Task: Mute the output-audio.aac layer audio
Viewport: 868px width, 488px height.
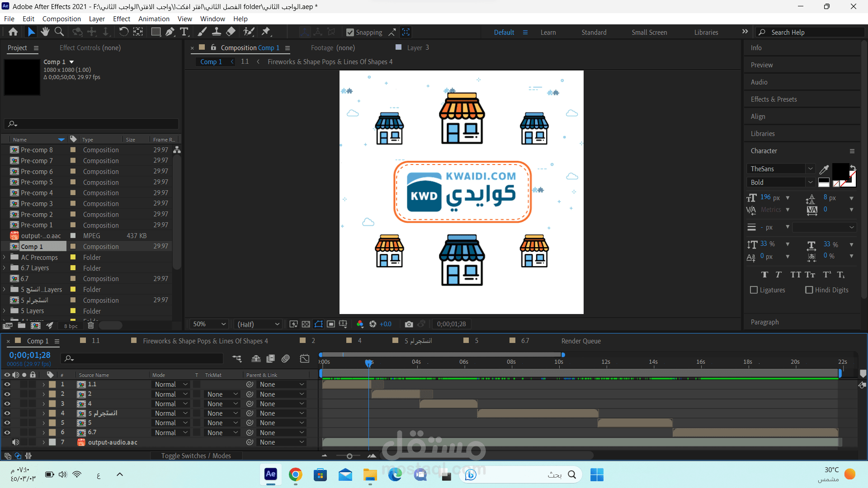Action: (x=16, y=442)
